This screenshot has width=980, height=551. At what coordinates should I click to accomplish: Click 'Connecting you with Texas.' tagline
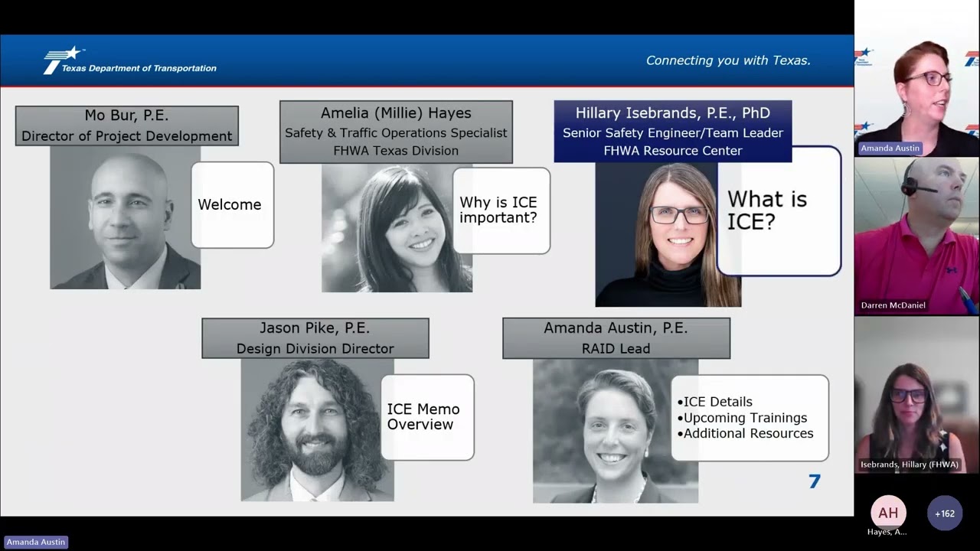[728, 60]
